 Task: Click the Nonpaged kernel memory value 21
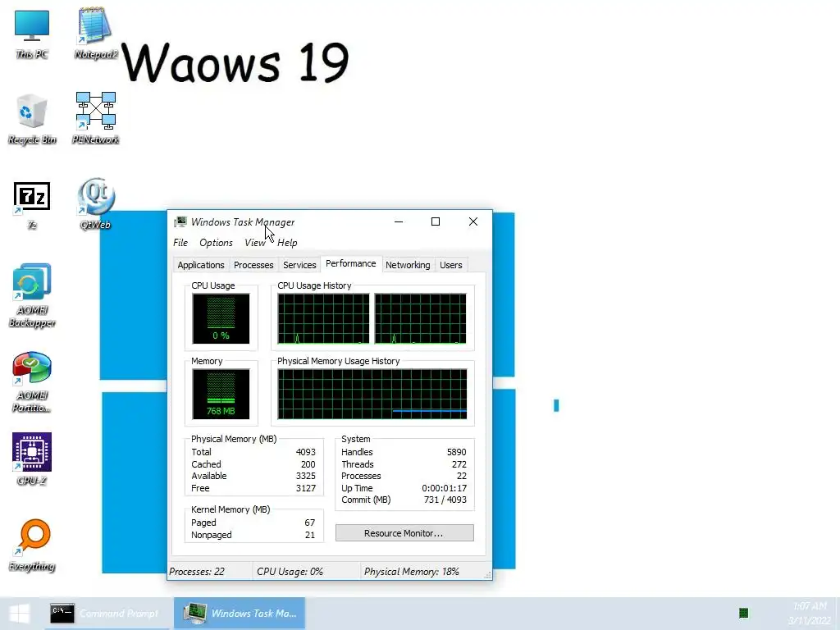click(x=309, y=535)
